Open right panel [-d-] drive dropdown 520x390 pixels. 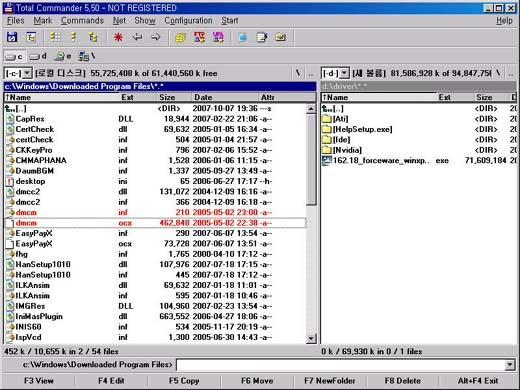coord(344,73)
